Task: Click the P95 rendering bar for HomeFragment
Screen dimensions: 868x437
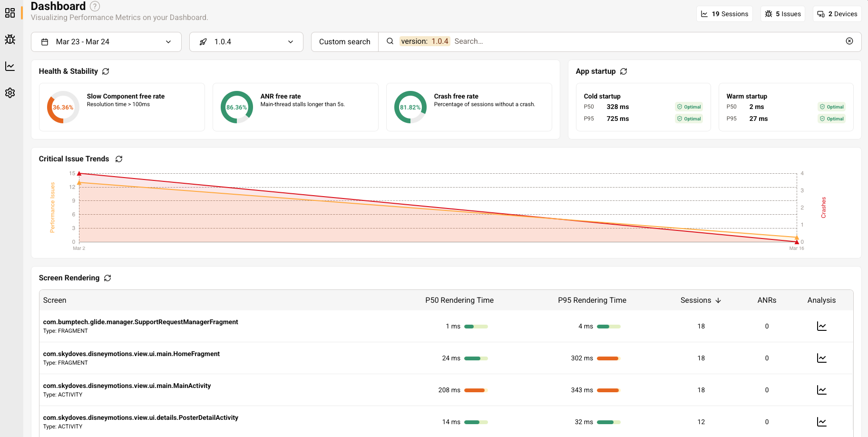Action: pos(608,358)
